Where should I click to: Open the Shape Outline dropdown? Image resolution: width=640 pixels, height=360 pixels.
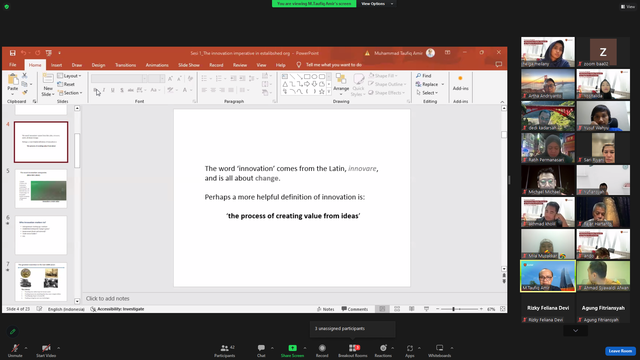coord(387,84)
